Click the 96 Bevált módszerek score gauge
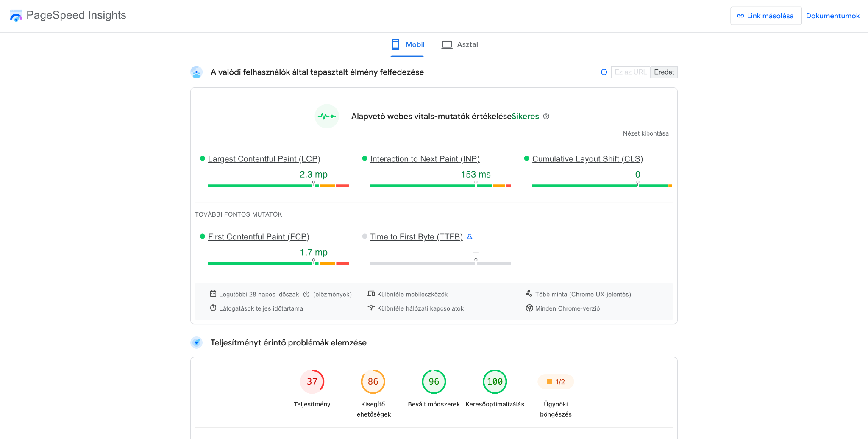 (x=434, y=381)
